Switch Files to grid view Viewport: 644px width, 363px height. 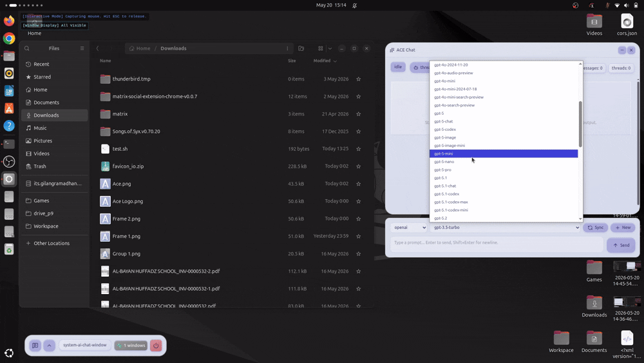point(320,48)
